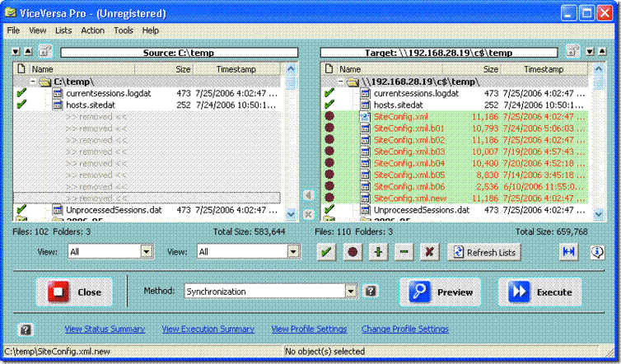Click the document icon in target column header
621x364 pixels.
coord(329,69)
